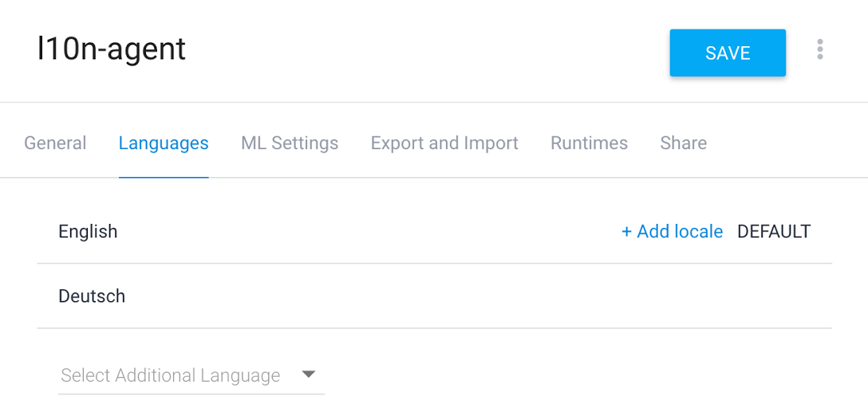
Task: Save the agent with the SAVE button
Action: pyautogui.click(x=728, y=53)
